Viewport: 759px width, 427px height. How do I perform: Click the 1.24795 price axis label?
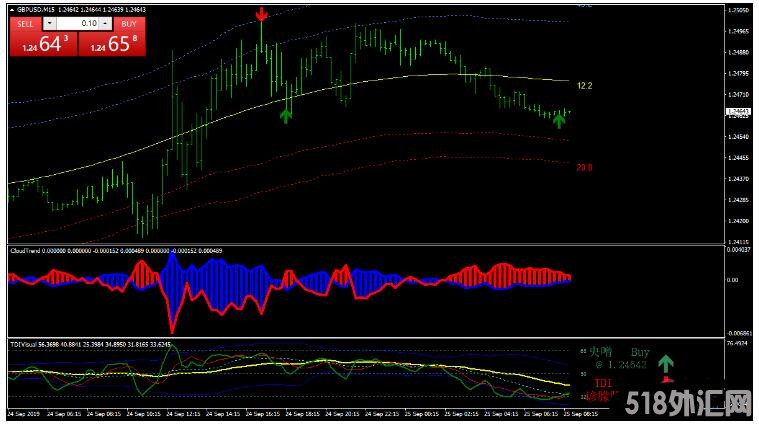(x=738, y=74)
